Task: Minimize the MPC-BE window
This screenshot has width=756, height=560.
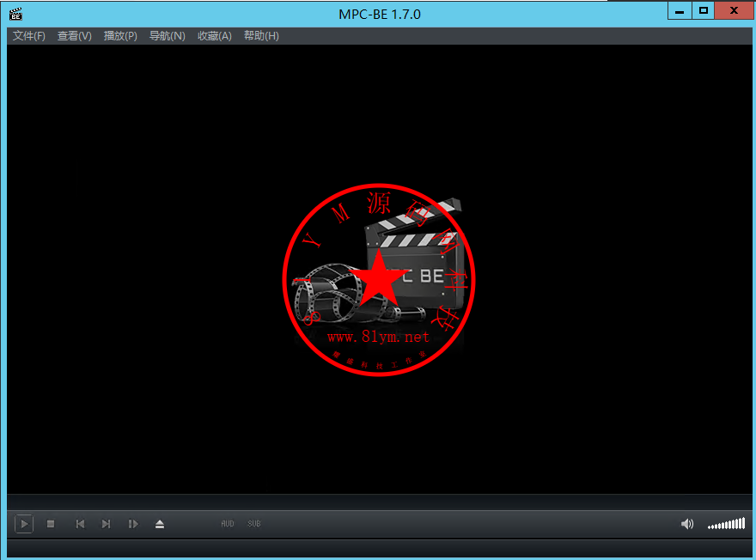Action: (680, 10)
